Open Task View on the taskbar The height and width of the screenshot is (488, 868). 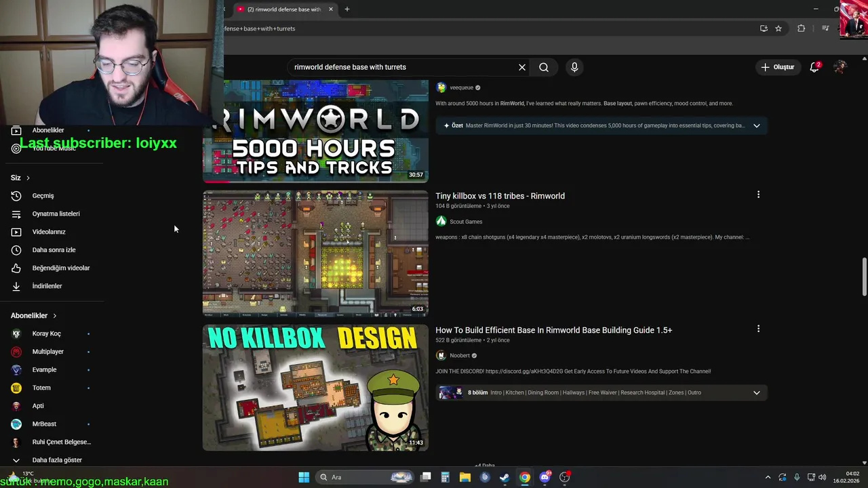point(426,477)
